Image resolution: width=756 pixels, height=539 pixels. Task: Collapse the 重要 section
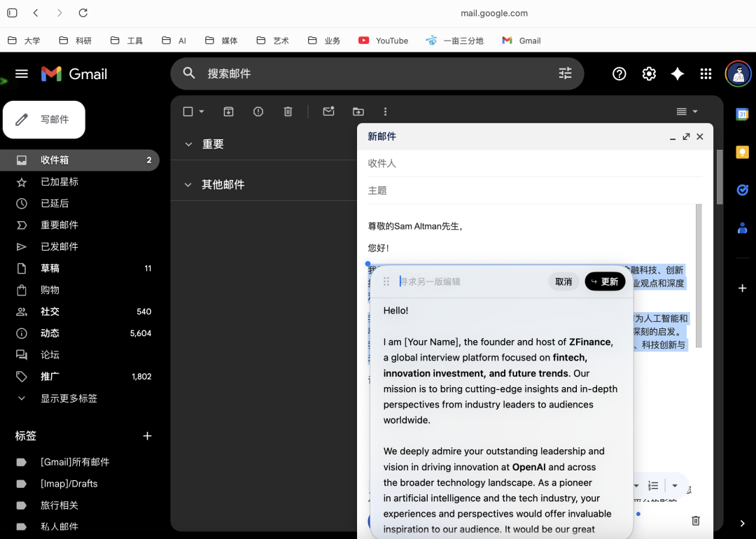click(188, 144)
